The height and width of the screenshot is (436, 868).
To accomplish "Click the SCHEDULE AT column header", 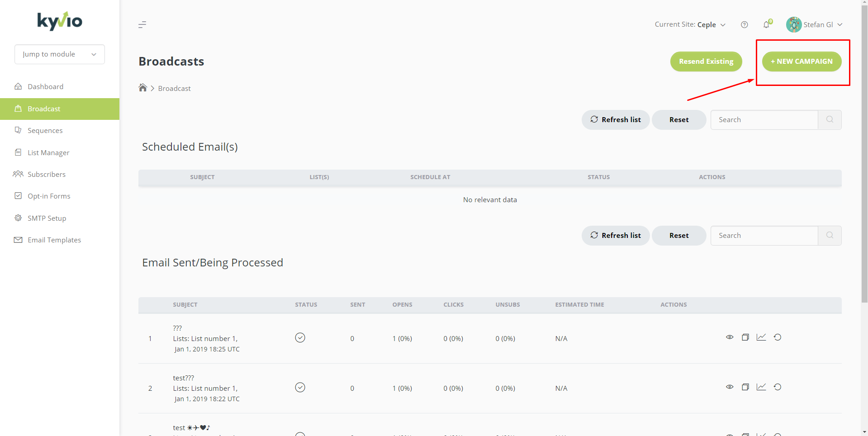I will [430, 177].
